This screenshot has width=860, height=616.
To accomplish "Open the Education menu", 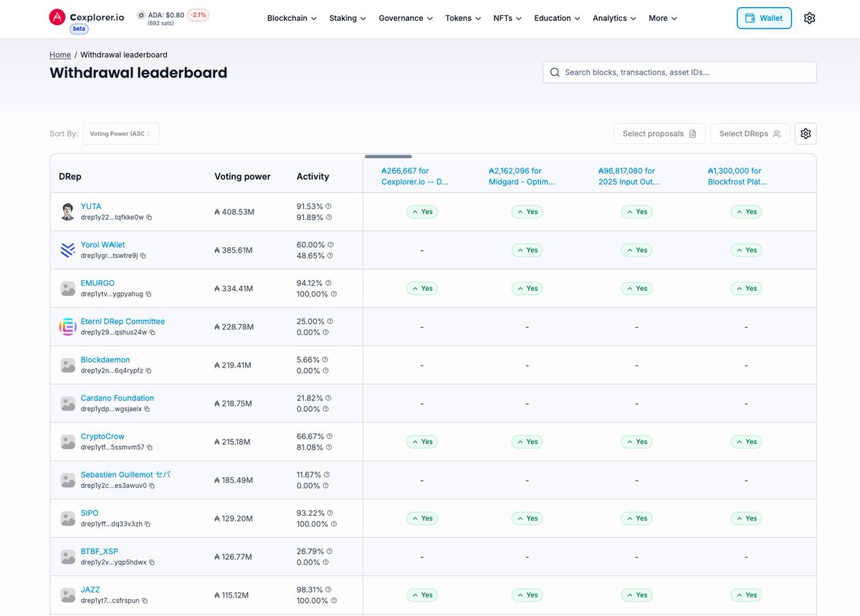I will [x=558, y=18].
